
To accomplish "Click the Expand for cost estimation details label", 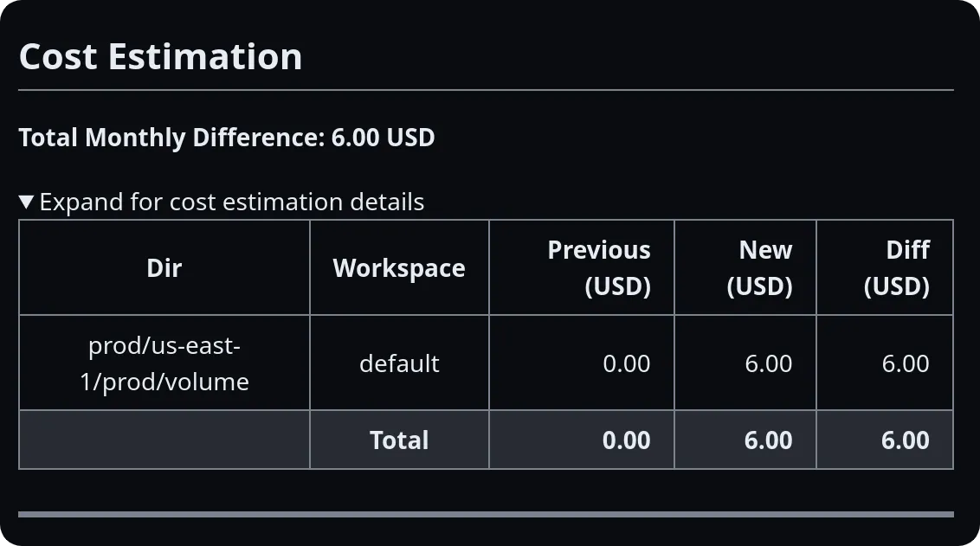I will pos(234,202).
